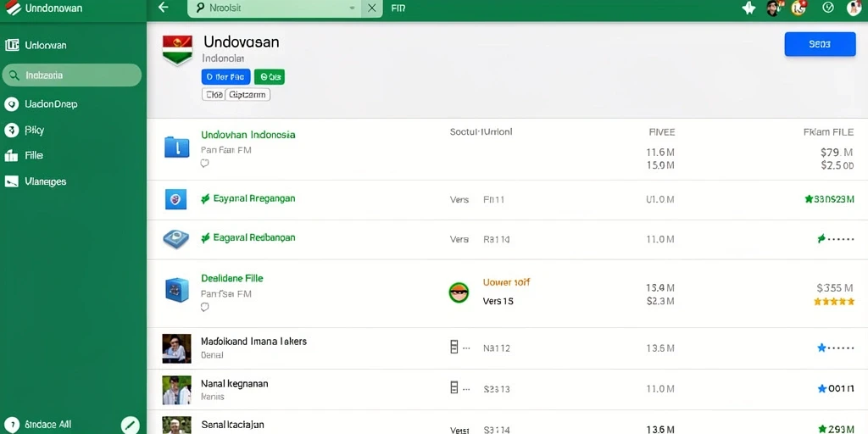Image resolution: width=868 pixels, height=434 pixels.
Task: Open Madolkand Imana lakers thumbnail
Action: pyautogui.click(x=176, y=348)
